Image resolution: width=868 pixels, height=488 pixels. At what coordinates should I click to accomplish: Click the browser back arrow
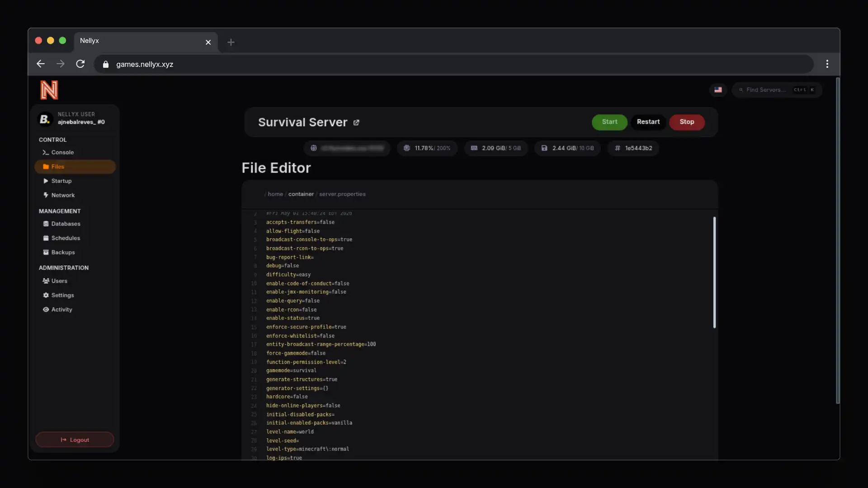41,64
